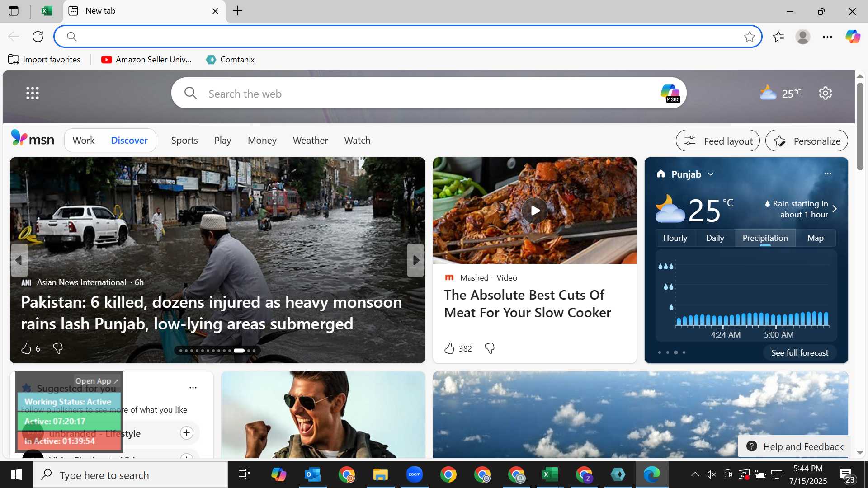The image size is (868, 488).
Task: Switch weather card to Daily tab
Action: [715, 238]
